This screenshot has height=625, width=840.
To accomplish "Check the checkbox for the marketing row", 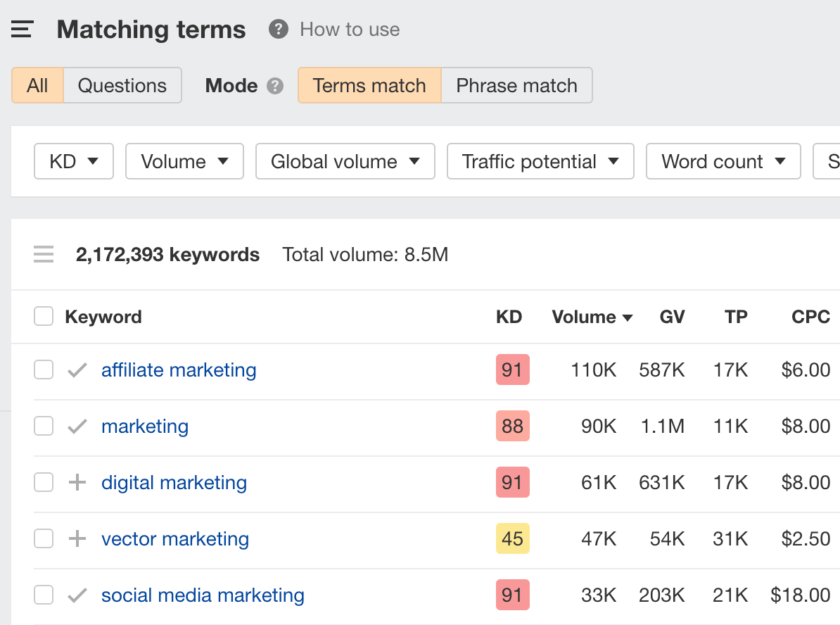I will point(43,426).
